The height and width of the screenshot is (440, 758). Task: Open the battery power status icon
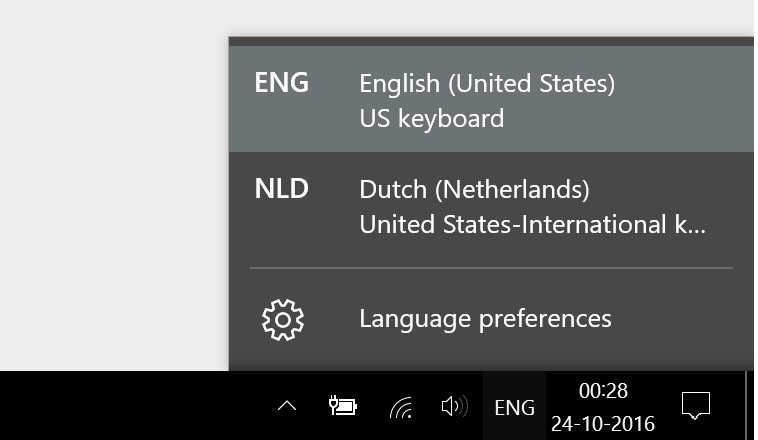point(343,406)
